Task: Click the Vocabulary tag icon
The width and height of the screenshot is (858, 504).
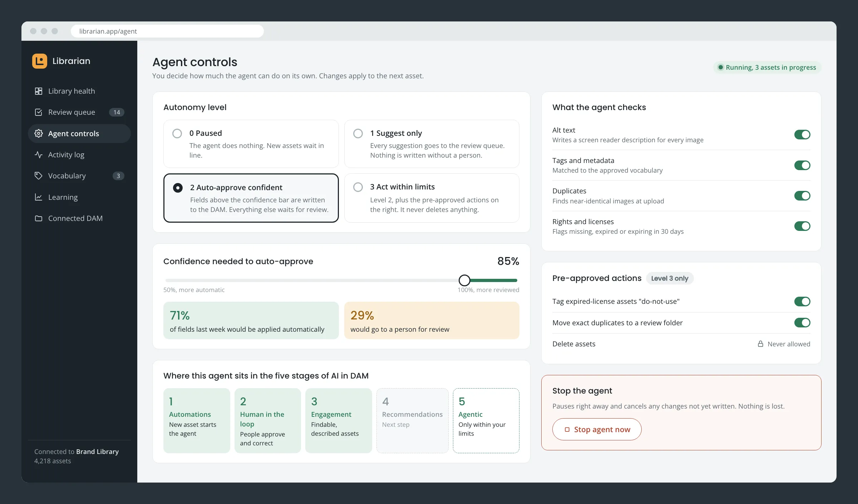Action: 39,176
